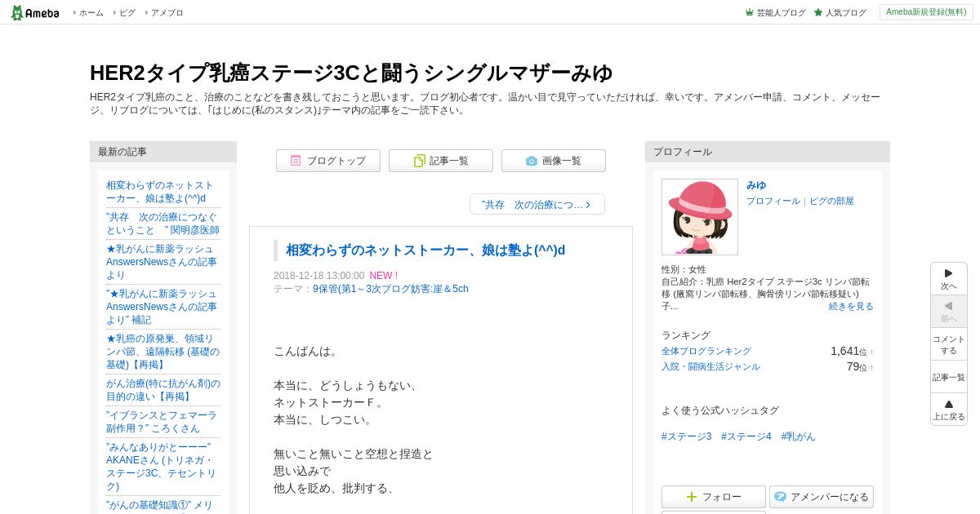
Task: Click the speech bubble icon on アメンバーになる
Action: click(780, 497)
